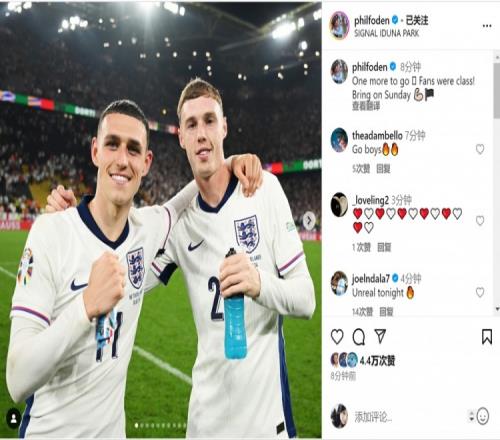Share the post with the paper plane icon

380,336
